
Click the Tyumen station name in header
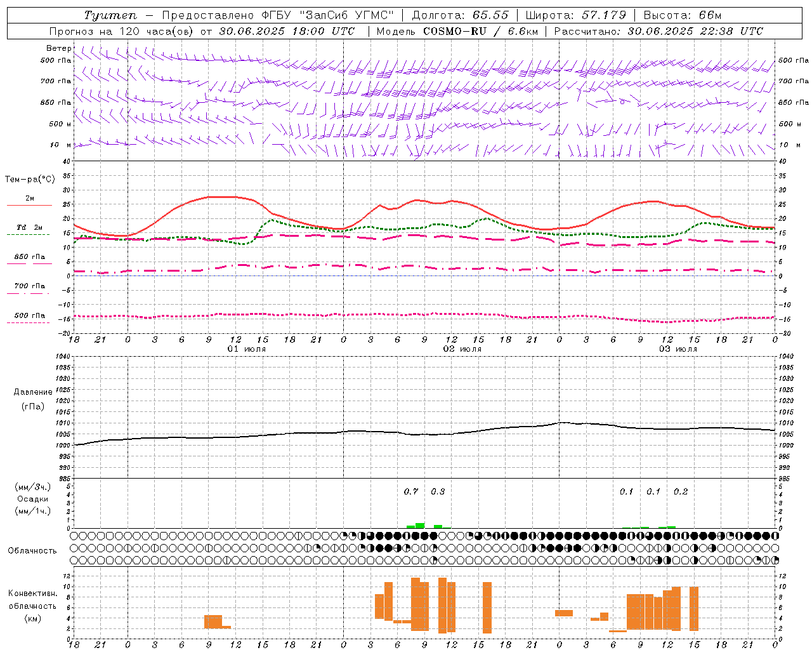(106, 15)
